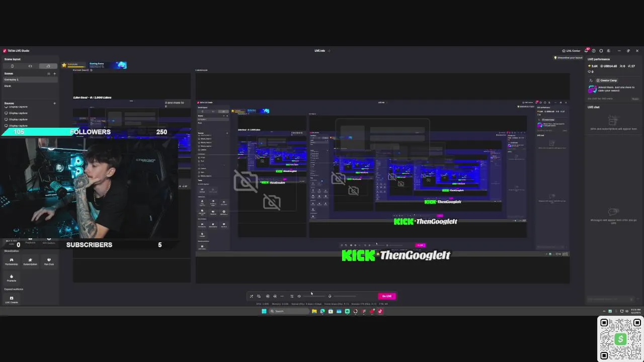Image resolution: width=644 pixels, height=362 pixels.
Task: Open the Subscription monetization tile
Action: coord(30,261)
